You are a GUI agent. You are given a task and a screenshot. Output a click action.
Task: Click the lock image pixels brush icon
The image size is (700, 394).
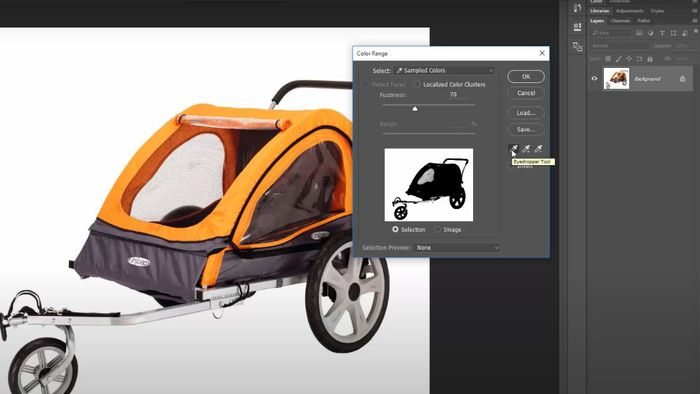[x=618, y=59]
